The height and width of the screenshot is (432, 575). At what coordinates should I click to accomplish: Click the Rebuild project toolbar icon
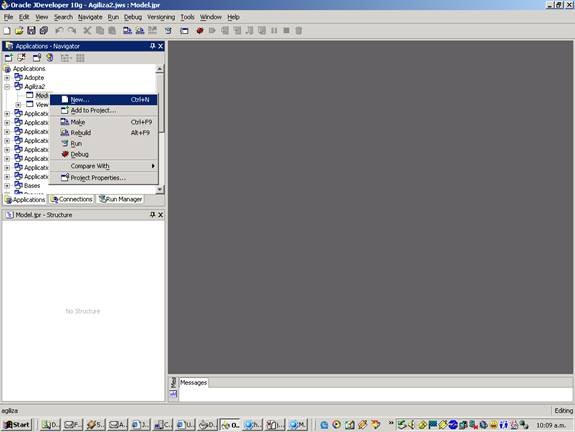point(140,30)
